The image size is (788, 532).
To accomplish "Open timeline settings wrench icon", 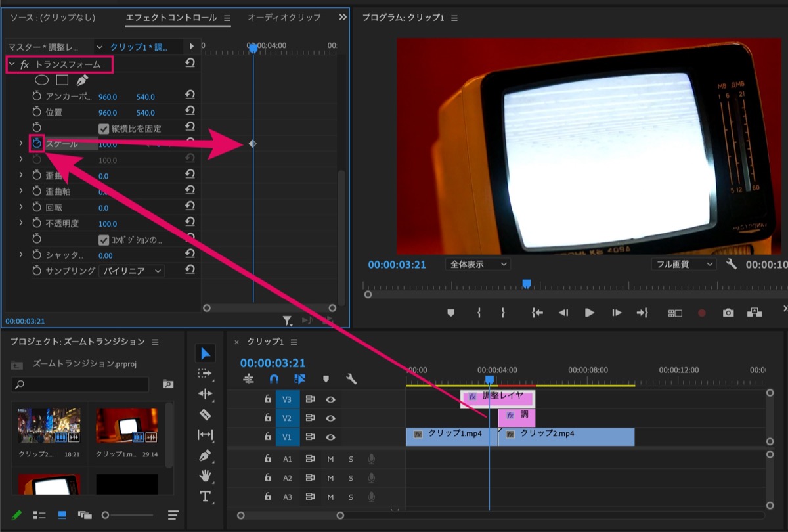I will (351, 378).
